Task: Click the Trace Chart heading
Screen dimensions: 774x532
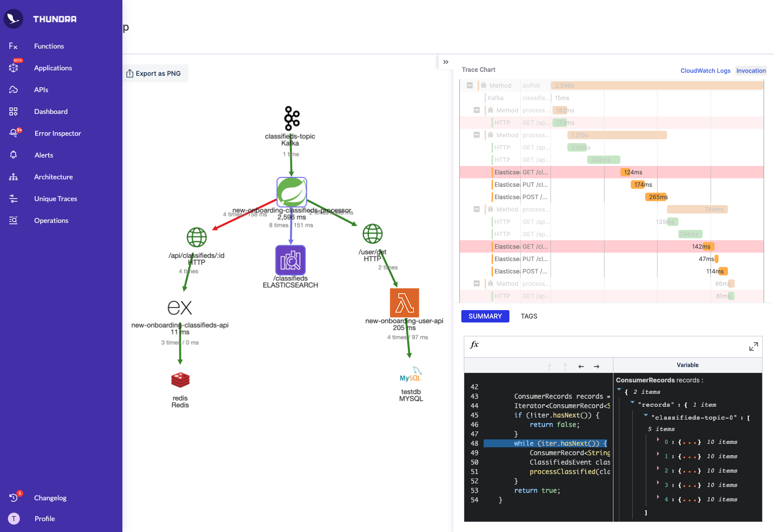Action: coord(479,70)
